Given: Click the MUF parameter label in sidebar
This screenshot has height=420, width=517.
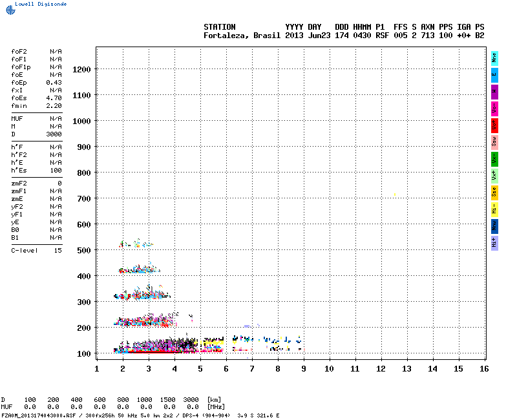Looking at the screenshot, I should tap(17, 118).
